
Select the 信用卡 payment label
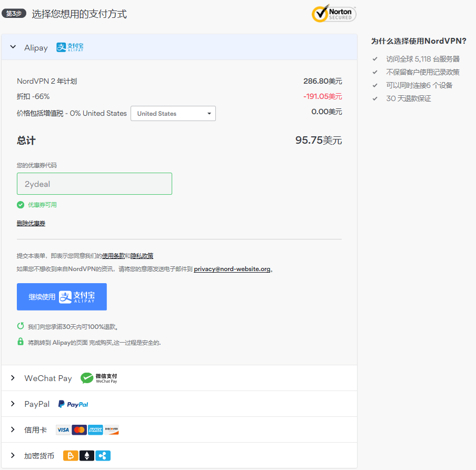coord(35,430)
